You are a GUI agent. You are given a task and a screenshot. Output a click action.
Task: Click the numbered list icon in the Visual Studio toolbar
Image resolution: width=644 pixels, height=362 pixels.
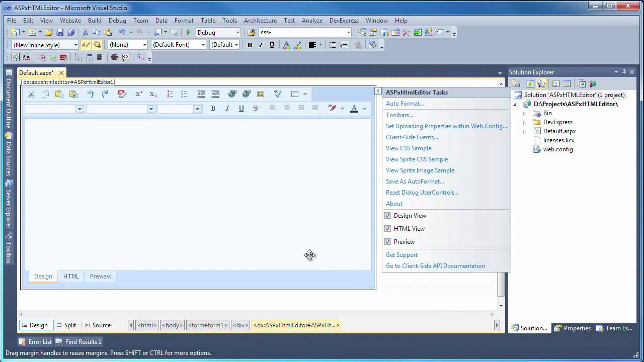[344, 45]
